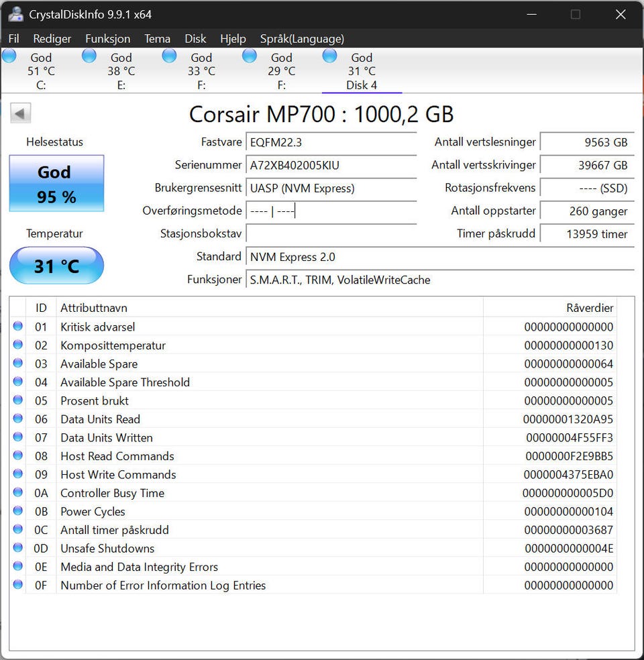Switch to the Disk 4 tab

[x=362, y=70]
